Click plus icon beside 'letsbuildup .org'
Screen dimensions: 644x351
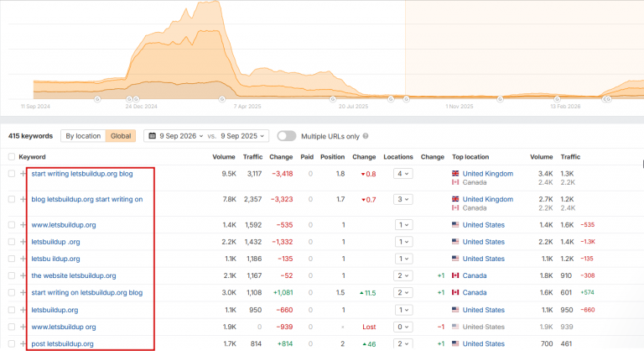tap(23, 242)
